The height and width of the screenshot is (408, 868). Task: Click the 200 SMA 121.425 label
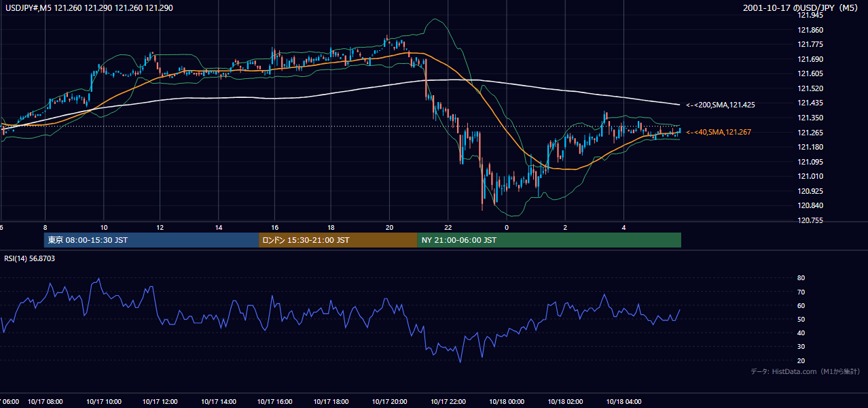pyautogui.click(x=721, y=105)
